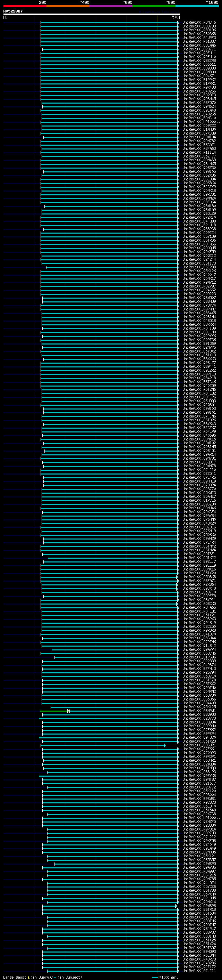The image size is (222, 980).
Task: Open hit UniRef100_Q8LAA6
Action: pyautogui.click(x=199, y=45)
